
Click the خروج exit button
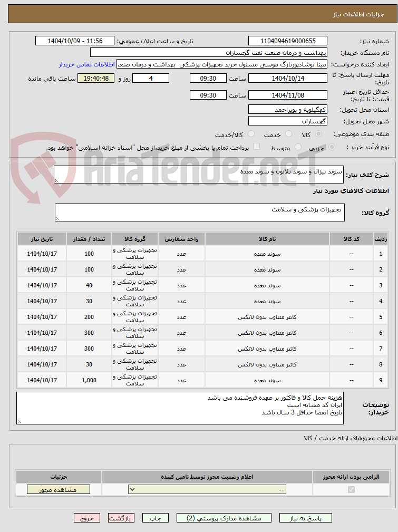click(87, 518)
